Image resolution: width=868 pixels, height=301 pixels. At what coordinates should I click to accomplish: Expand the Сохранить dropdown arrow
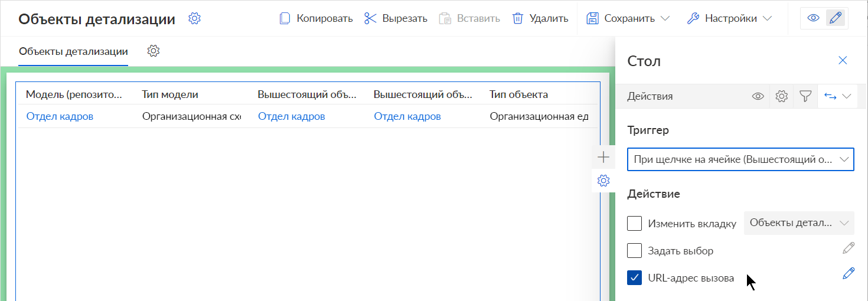pos(665,18)
